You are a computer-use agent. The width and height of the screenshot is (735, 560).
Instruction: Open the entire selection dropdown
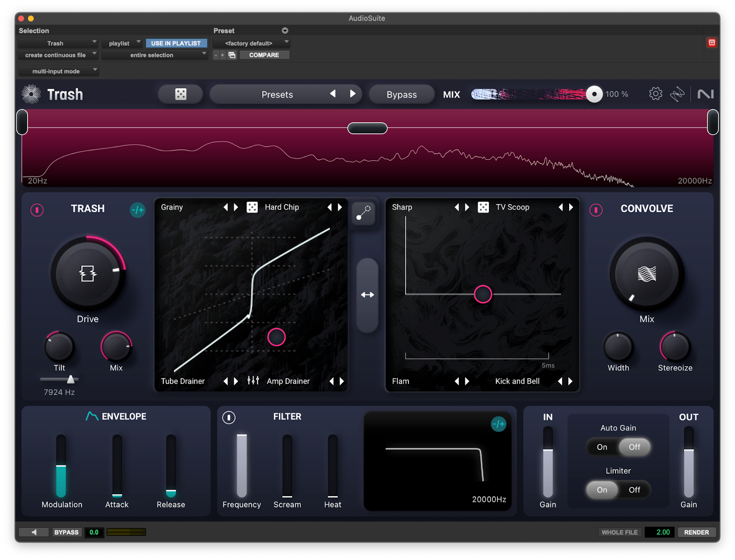(155, 55)
